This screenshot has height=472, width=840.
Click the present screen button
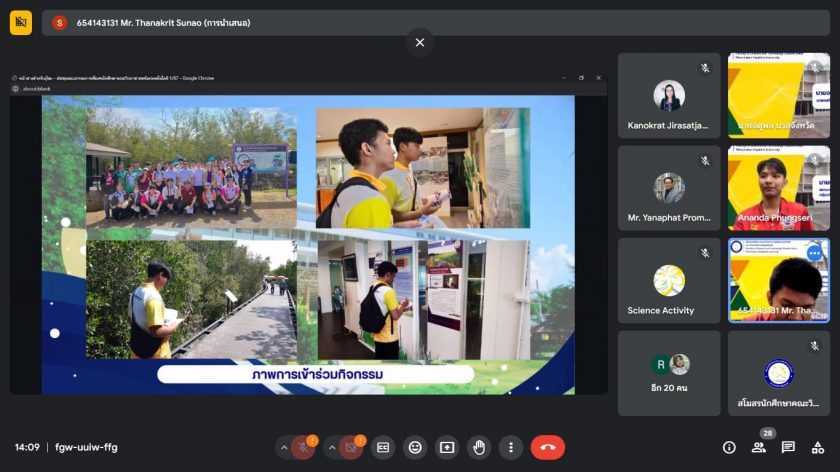[447, 447]
